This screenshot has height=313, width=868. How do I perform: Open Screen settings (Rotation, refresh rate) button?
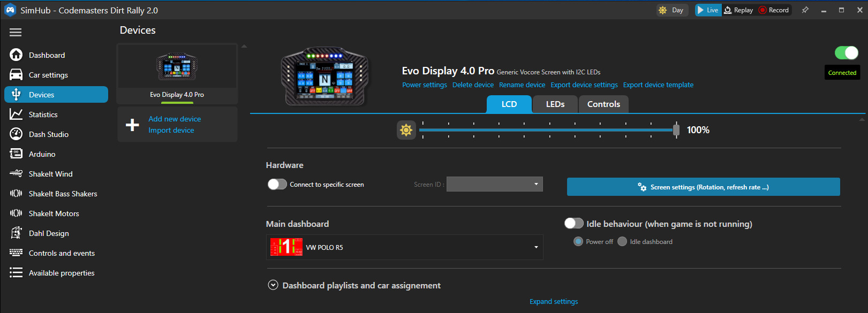tap(703, 187)
